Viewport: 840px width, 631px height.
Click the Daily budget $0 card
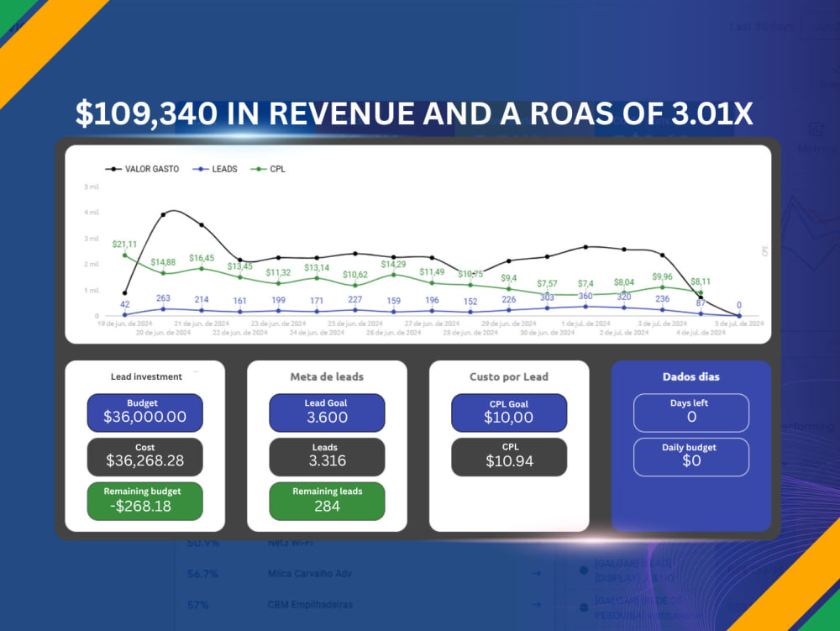coord(691,457)
